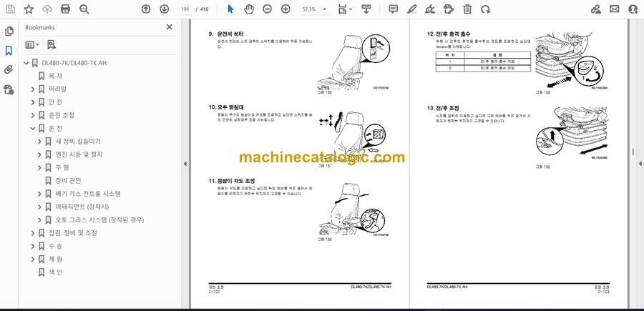Expand the 운전 조정 bookmark
This screenshot has width=644, height=311.
coord(33,115)
